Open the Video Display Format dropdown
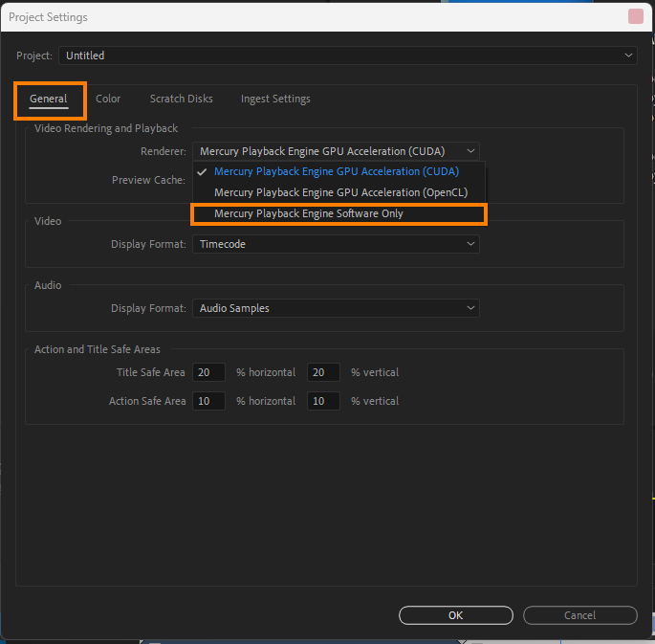Viewport: 655px width, 644px height. 336,244
